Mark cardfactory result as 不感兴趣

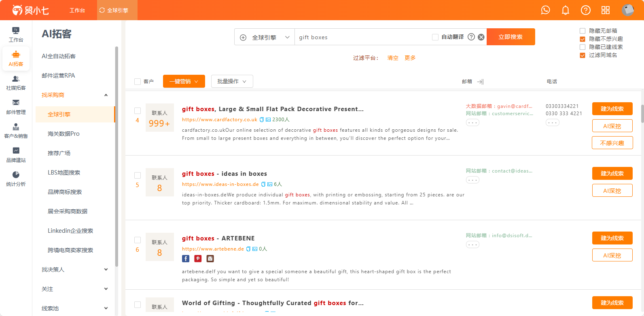click(612, 143)
